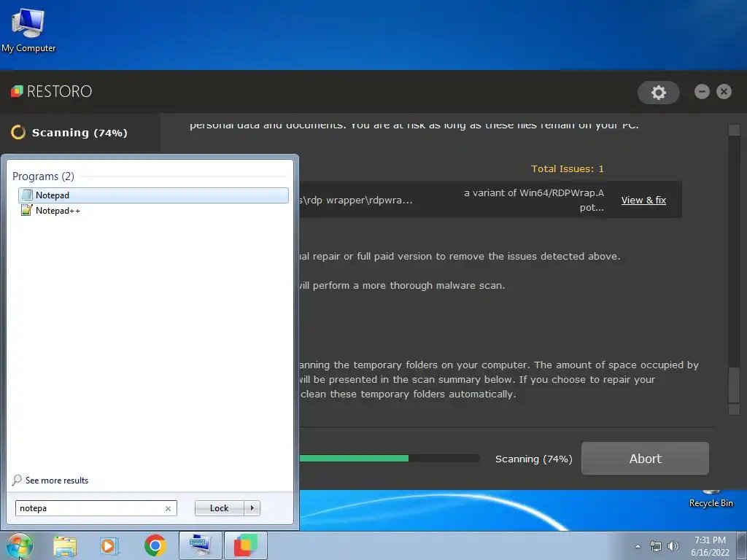Select the Scanning (74%) sidebar item

(80, 133)
